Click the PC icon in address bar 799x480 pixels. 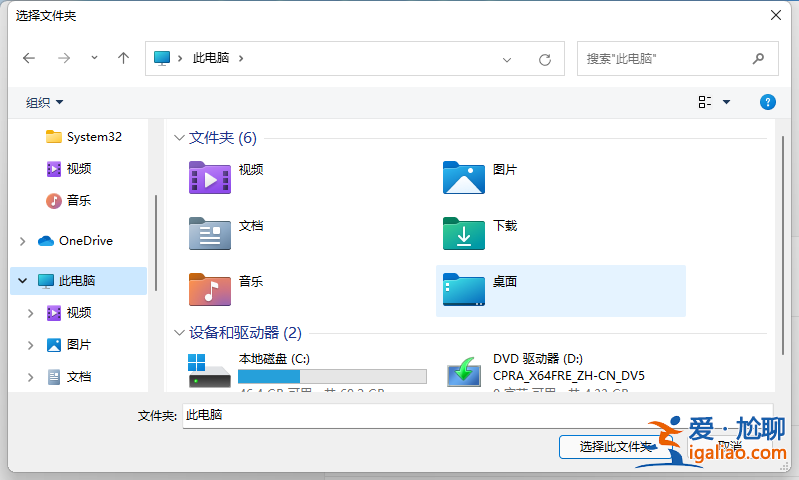click(x=162, y=58)
